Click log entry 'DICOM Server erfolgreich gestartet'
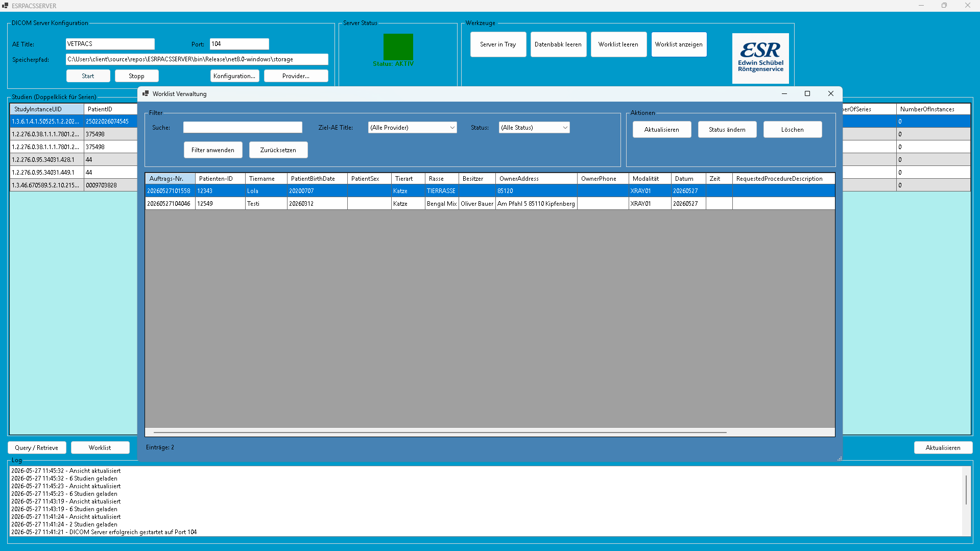The image size is (980, 551). (x=104, y=532)
